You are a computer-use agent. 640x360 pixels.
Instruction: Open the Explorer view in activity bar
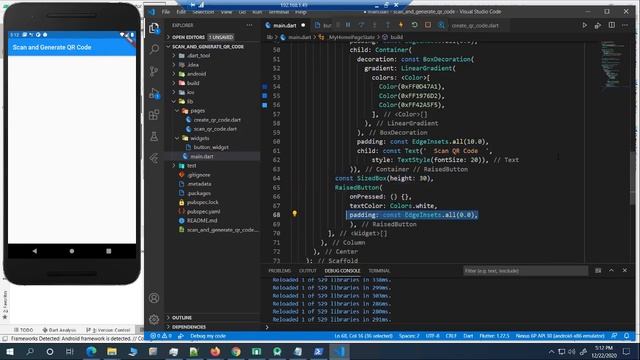tap(154, 28)
